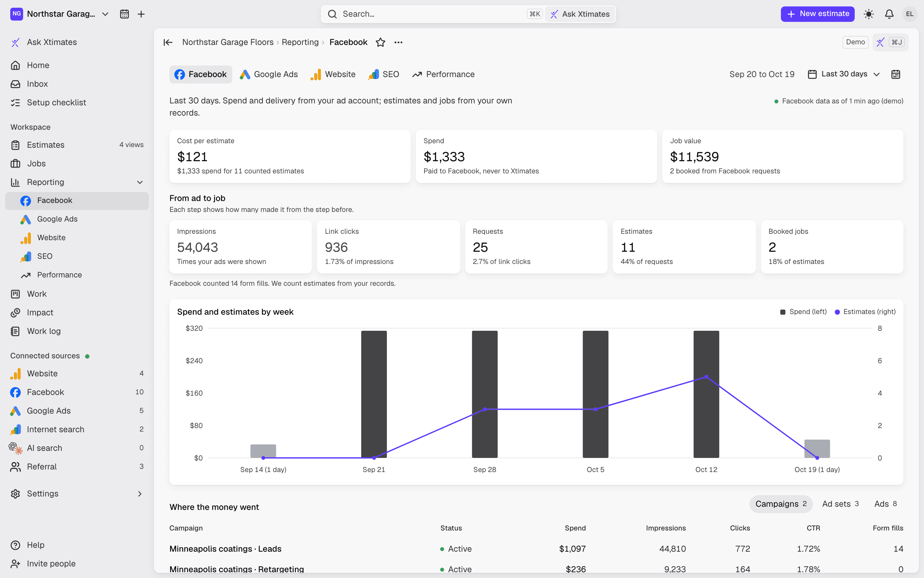Click the calendar icon in top bar
This screenshot has width=924, height=578.
click(124, 14)
